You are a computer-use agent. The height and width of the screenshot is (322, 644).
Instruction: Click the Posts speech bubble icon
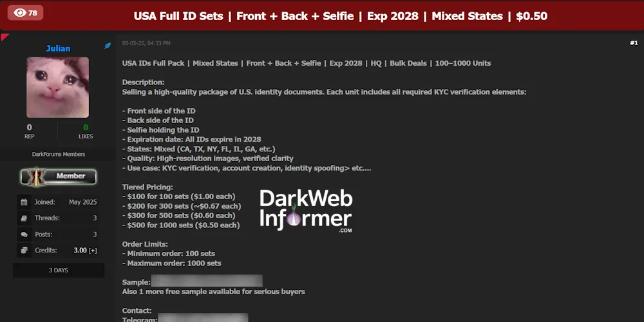coord(24,234)
